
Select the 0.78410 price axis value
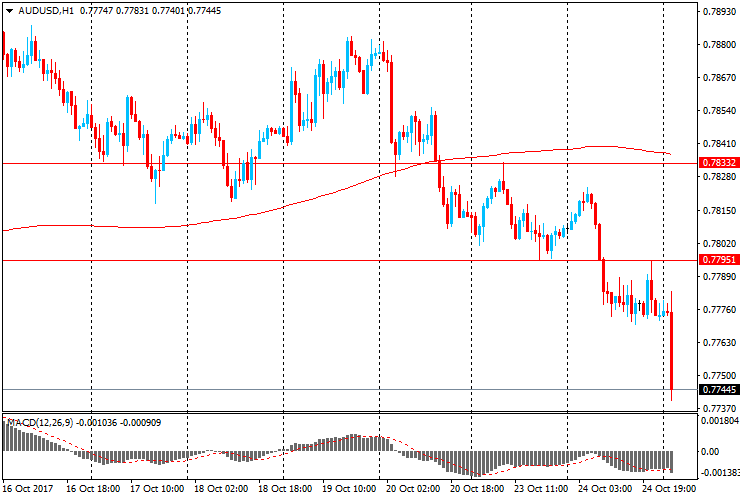point(719,144)
